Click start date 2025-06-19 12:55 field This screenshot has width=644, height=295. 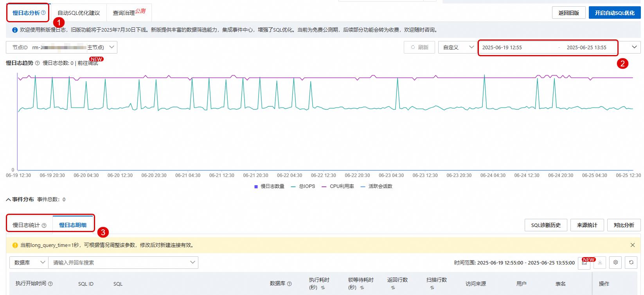click(502, 48)
